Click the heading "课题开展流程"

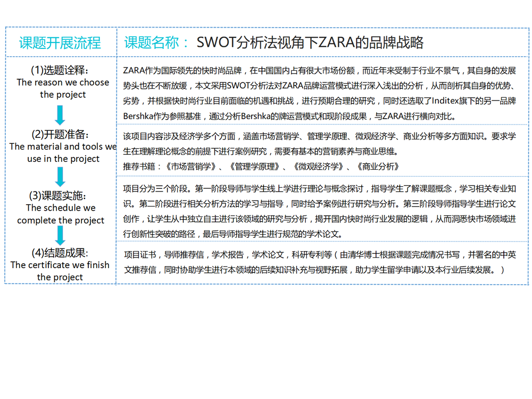[60, 43]
